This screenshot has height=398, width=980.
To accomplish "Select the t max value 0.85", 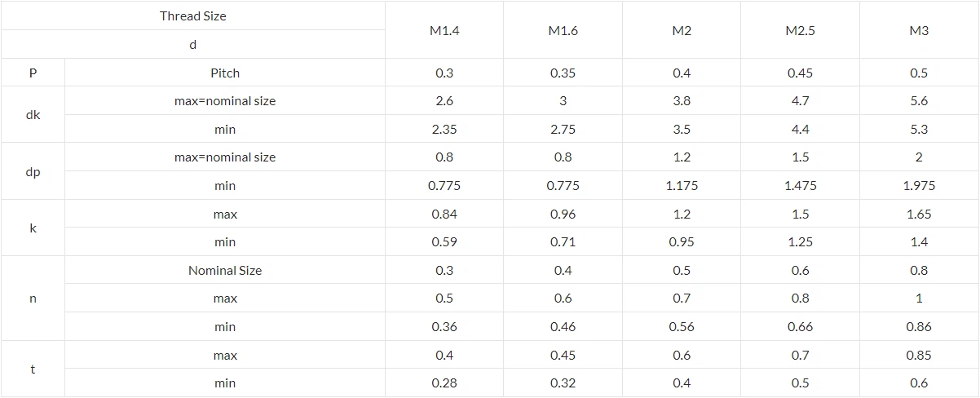I will tap(919, 356).
